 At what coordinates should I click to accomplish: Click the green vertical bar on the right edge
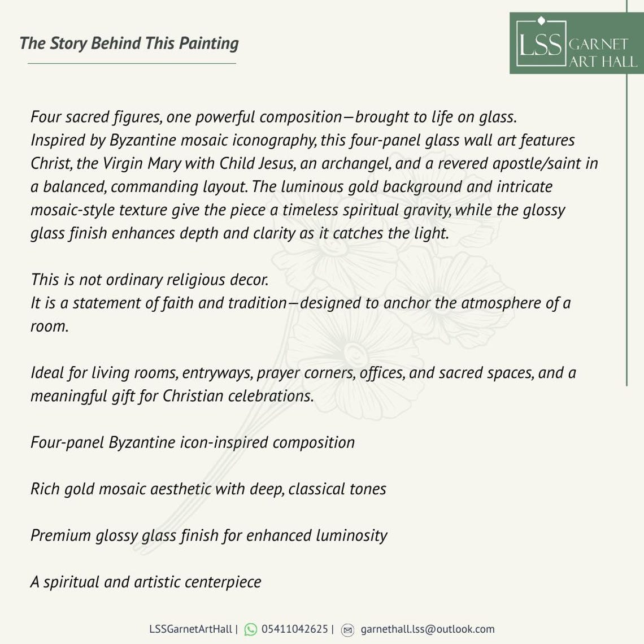click(626, 193)
